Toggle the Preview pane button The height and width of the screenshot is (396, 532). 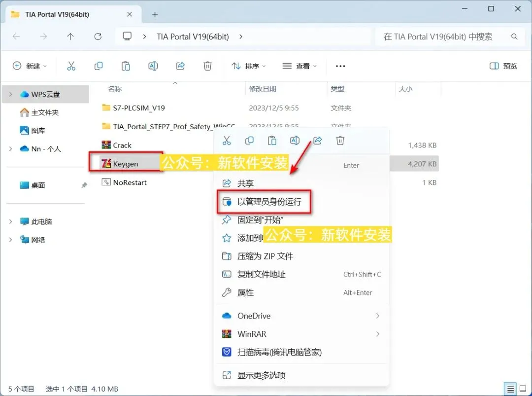pyautogui.click(x=503, y=66)
